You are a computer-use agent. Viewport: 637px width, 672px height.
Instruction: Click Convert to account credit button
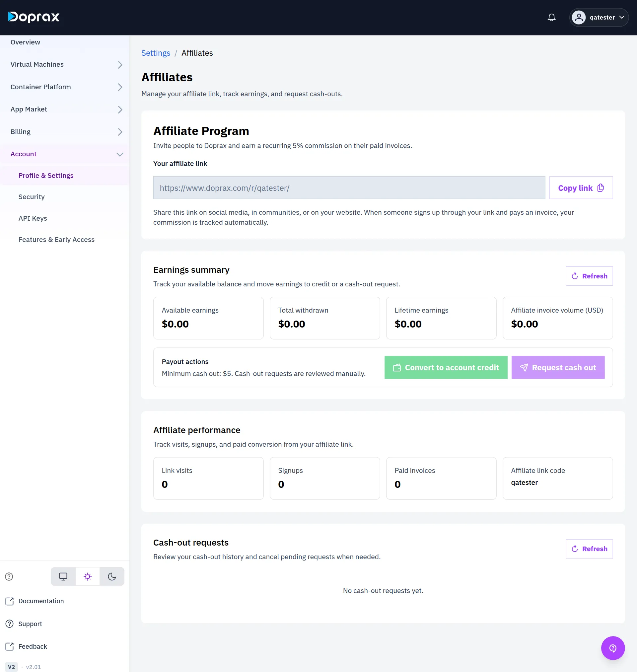tap(446, 367)
